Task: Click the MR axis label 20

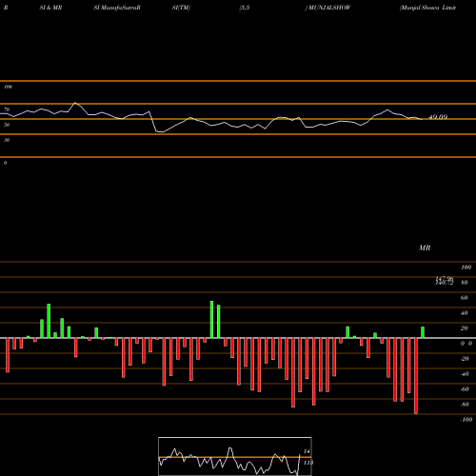Action: [x=465, y=328]
